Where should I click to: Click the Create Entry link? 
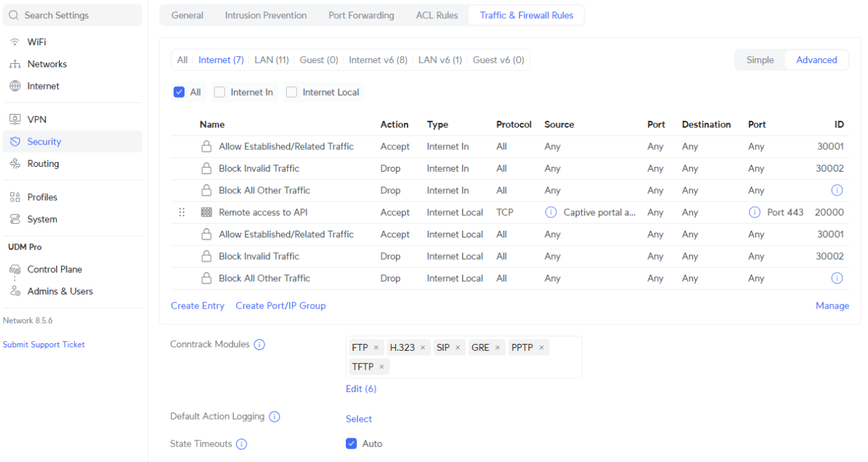(197, 306)
